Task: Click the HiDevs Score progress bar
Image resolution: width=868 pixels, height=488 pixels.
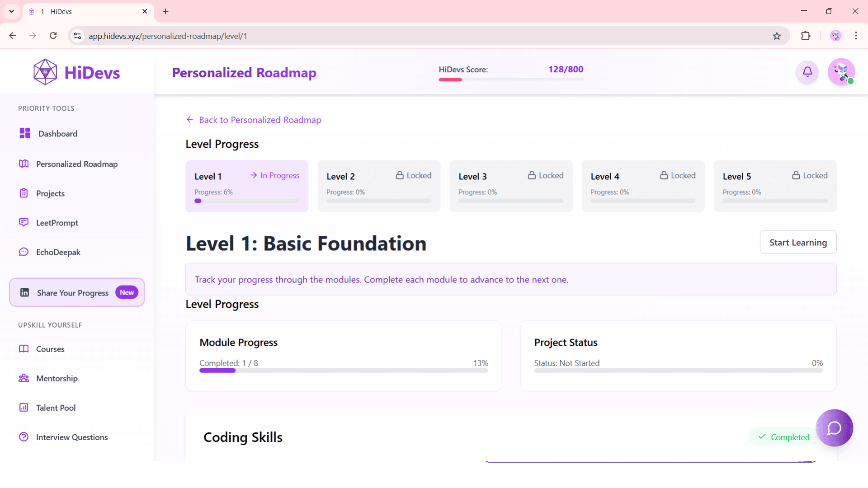Action: click(511, 80)
